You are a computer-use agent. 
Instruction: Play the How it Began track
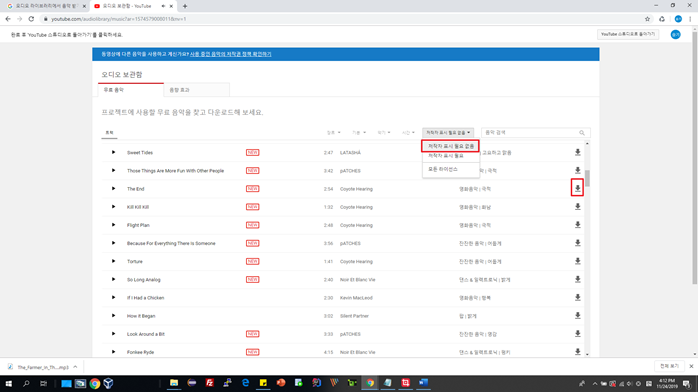coord(114,315)
